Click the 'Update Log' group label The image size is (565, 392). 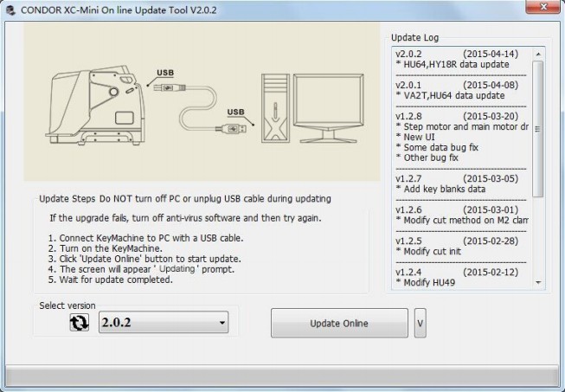(x=414, y=37)
